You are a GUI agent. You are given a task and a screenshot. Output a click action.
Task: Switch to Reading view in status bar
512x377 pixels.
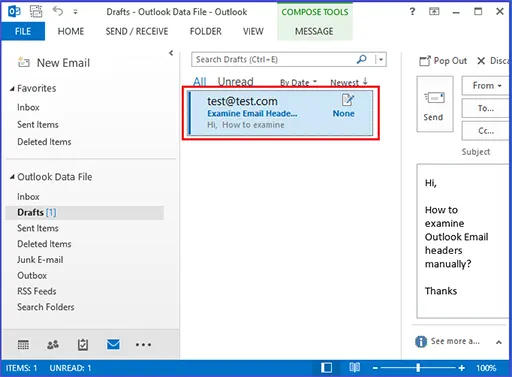click(354, 367)
